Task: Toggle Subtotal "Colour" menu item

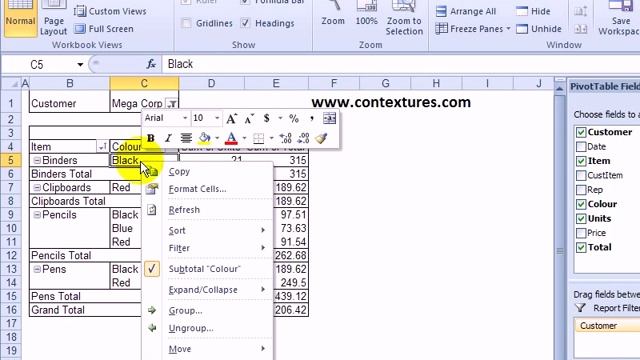Action: click(208, 269)
